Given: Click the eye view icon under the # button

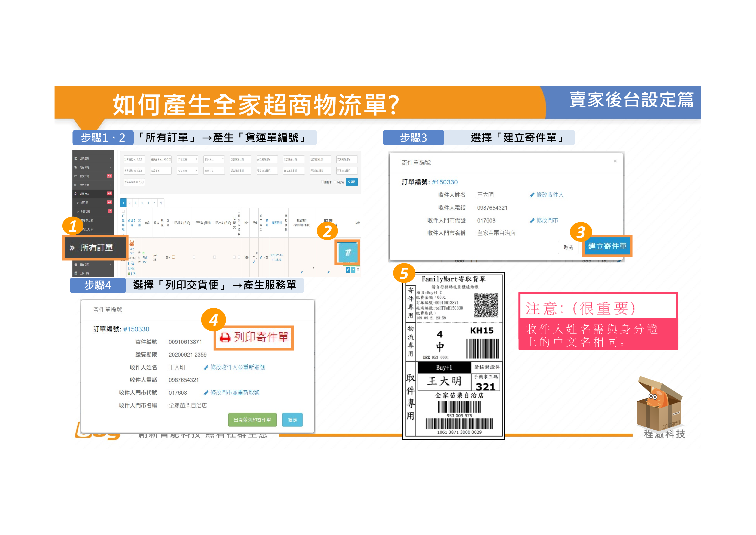Looking at the screenshot, I should pyautogui.click(x=353, y=270).
